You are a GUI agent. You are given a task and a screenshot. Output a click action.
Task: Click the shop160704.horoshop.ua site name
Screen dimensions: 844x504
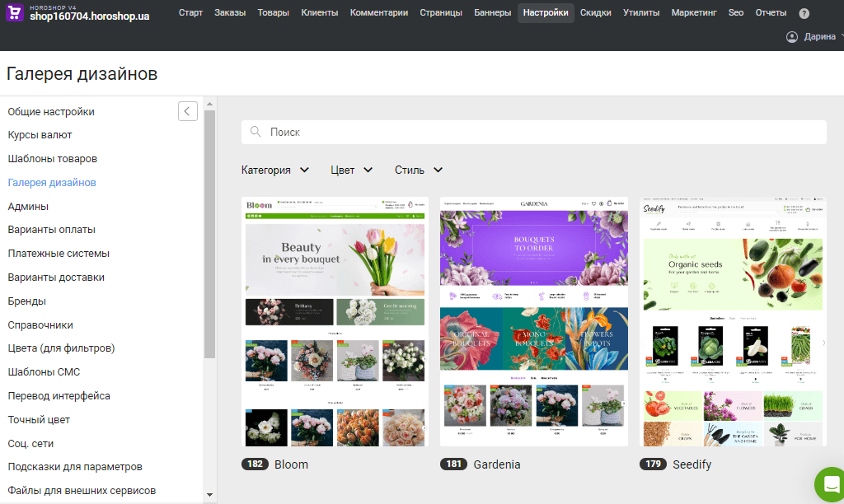coord(89,16)
